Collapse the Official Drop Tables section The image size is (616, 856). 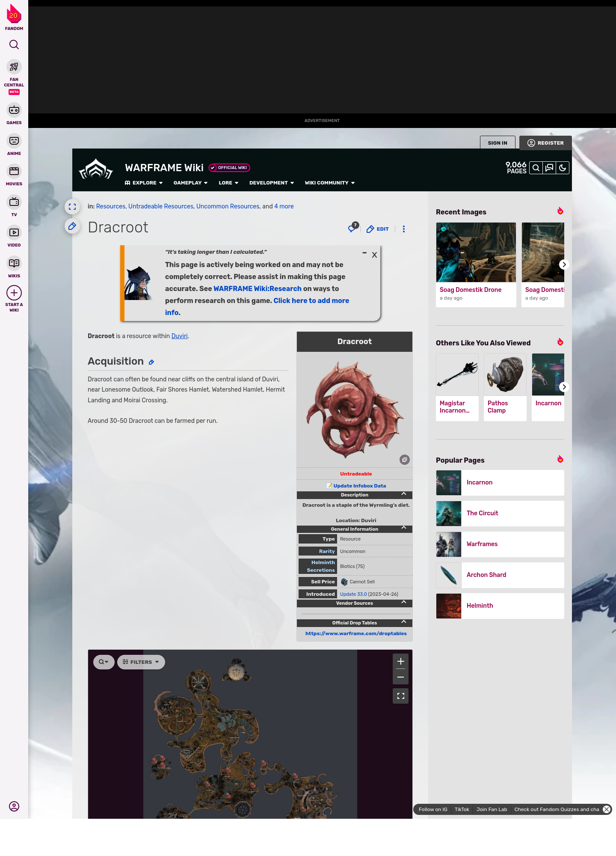pos(404,622)
